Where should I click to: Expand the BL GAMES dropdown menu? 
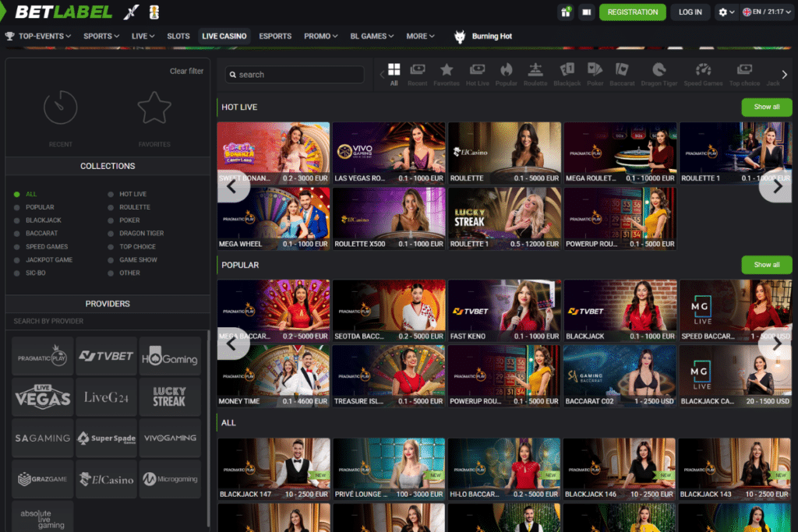click(x=372, y=36)
